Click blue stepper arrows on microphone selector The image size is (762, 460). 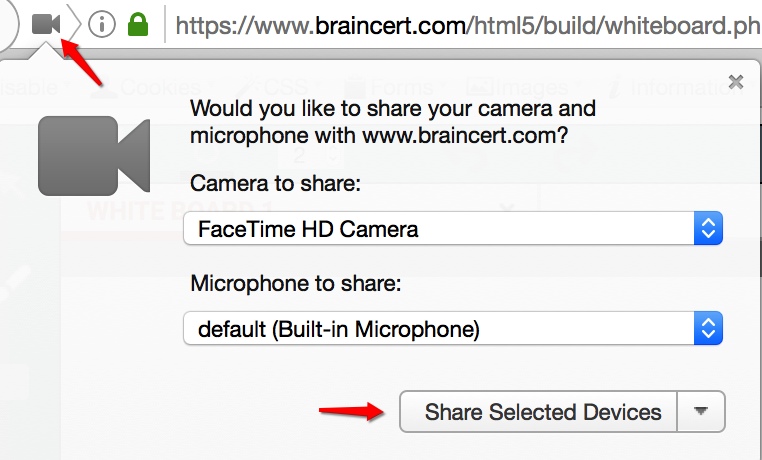coord(709,328)
